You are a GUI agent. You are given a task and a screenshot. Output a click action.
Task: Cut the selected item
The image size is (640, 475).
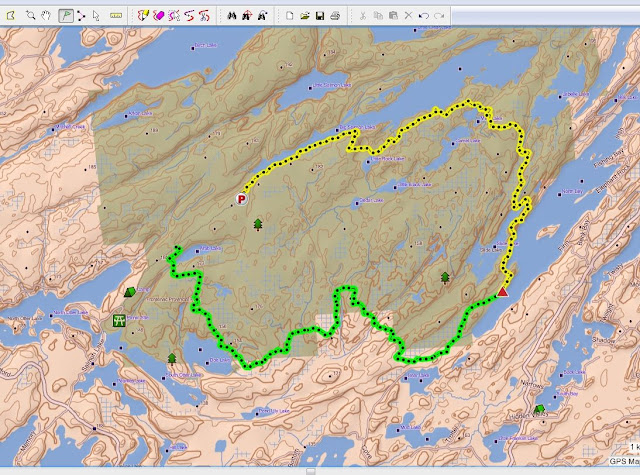[362, 16]
